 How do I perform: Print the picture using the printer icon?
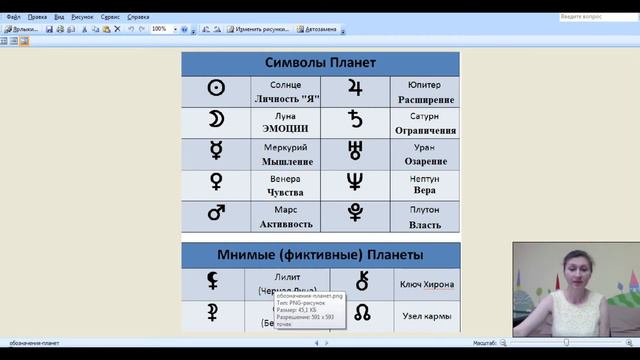tap(60, 29)
